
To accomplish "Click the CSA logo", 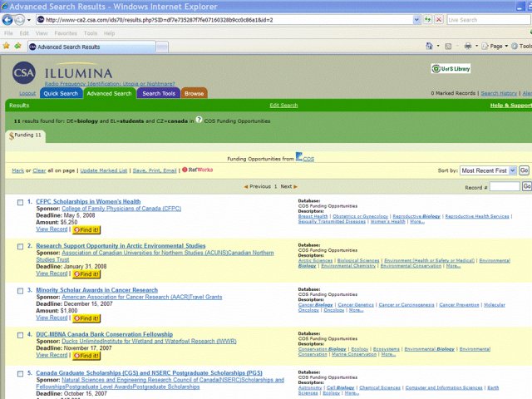I will coord(24,72).
